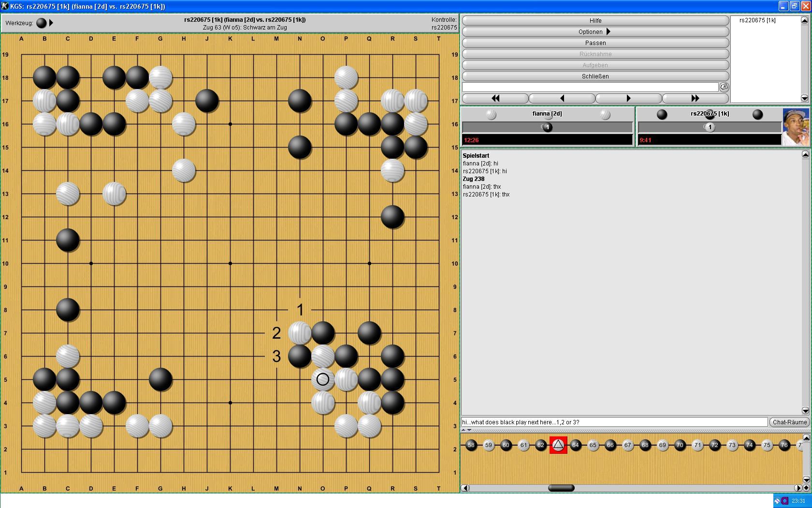This screenshot has height=508, width=812.
Task: Click the comment send icon beside the top input field
Action: (724, 87)
